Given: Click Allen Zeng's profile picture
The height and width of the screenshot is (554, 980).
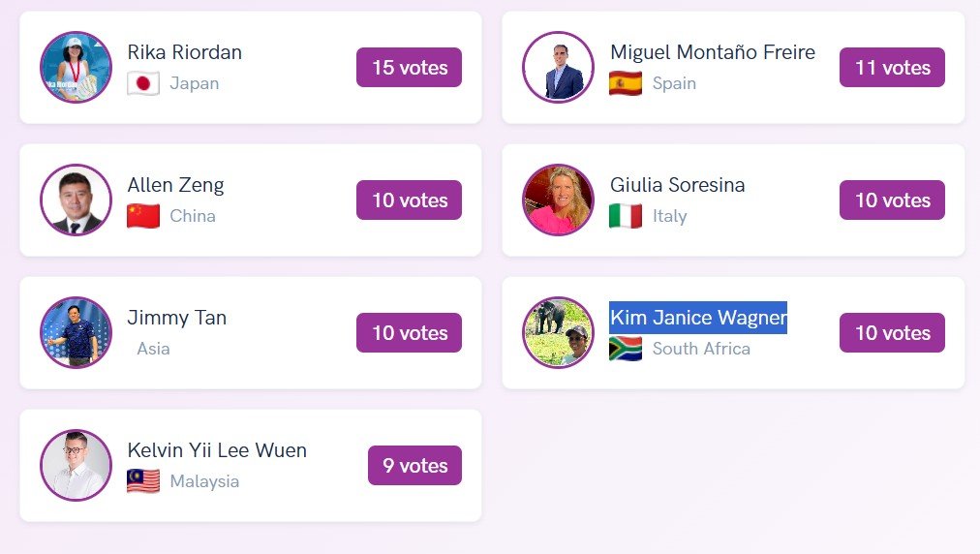Looking at the screenshot, I should 77,200.
